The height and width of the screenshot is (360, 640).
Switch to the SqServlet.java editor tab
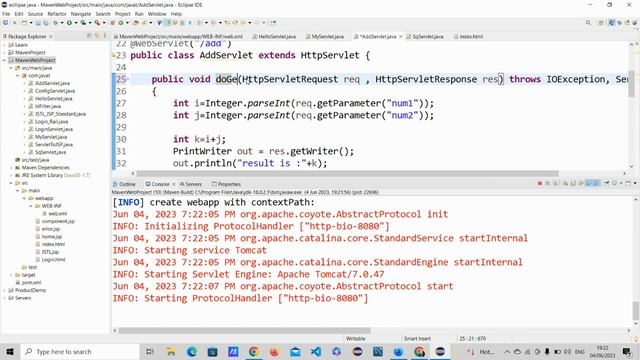pyautogui.click(x=424, y=36)
